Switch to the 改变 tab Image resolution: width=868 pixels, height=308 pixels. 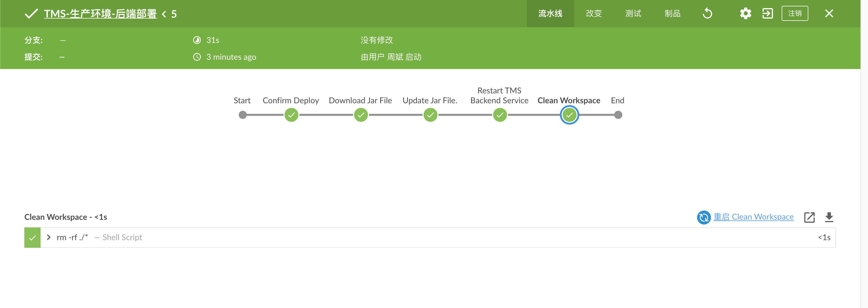593,14
